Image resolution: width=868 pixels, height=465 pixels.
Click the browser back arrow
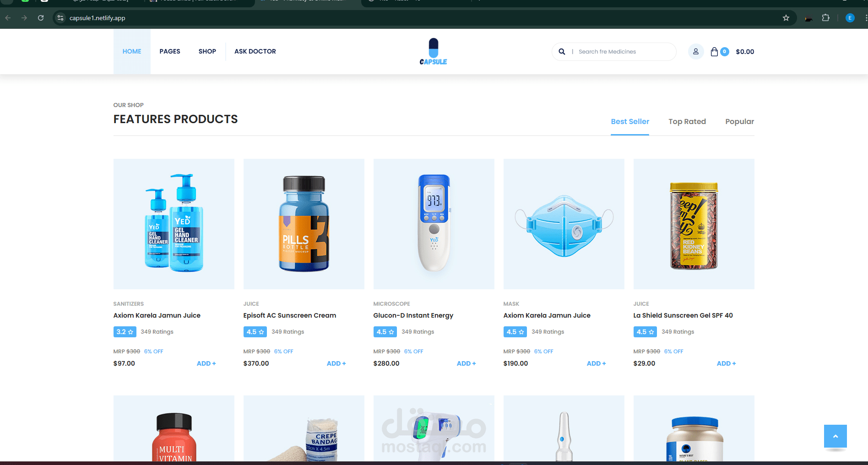tap(8, 18)
